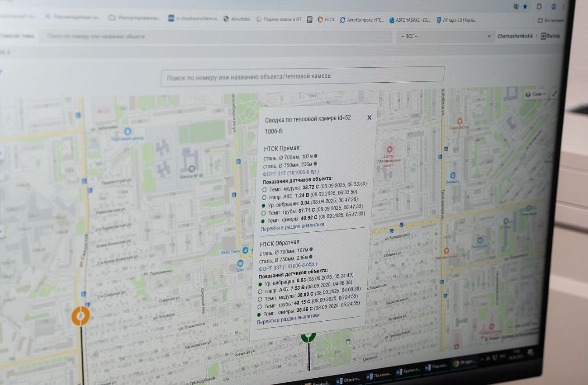The width and height of the screenshot is (588, 385).
Task: Open the АВТОНАВИКС bookmark
Action: pos(409,20)
